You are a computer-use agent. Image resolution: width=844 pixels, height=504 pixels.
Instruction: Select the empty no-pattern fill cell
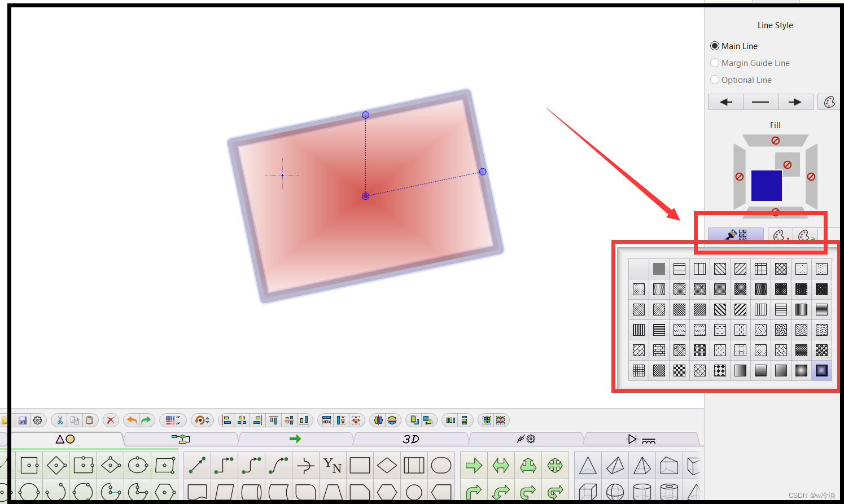pos(639,269)
